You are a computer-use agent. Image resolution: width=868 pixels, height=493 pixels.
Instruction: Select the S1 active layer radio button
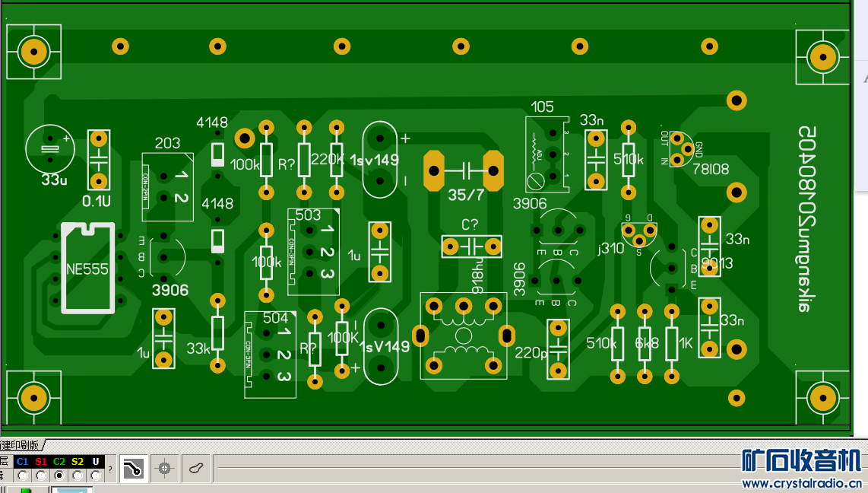click(x=41, y=476)
